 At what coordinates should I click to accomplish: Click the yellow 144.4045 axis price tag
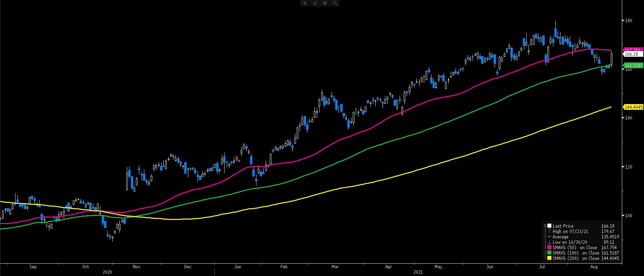click(633, 107)
